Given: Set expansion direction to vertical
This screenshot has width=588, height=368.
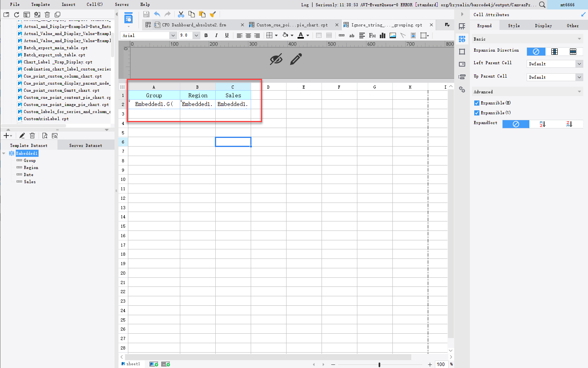Looking at the screenshot, I should [x=555, y=52].
